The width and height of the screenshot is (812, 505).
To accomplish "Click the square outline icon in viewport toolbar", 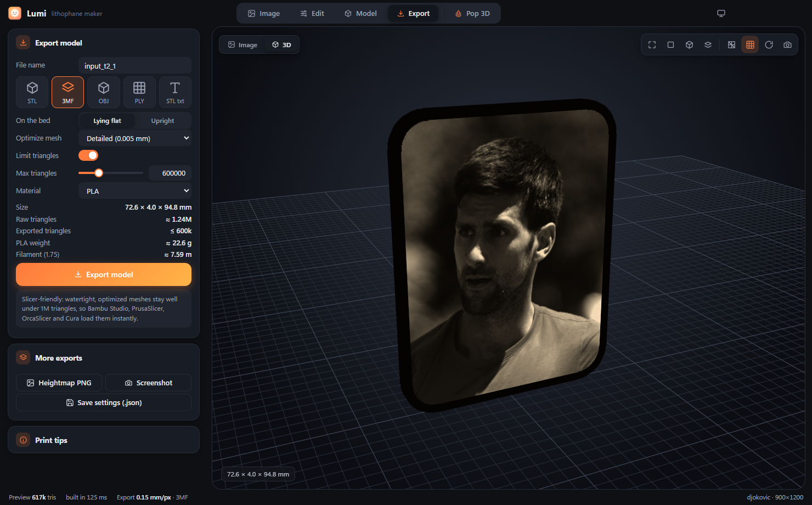I will pos(670,45).
